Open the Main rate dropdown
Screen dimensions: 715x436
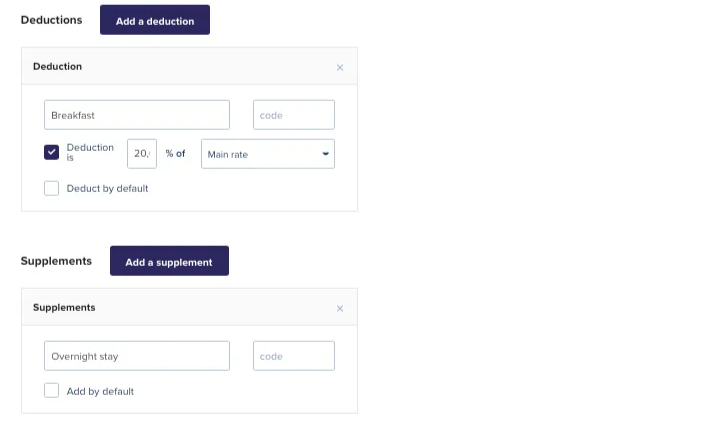[267, 154]
